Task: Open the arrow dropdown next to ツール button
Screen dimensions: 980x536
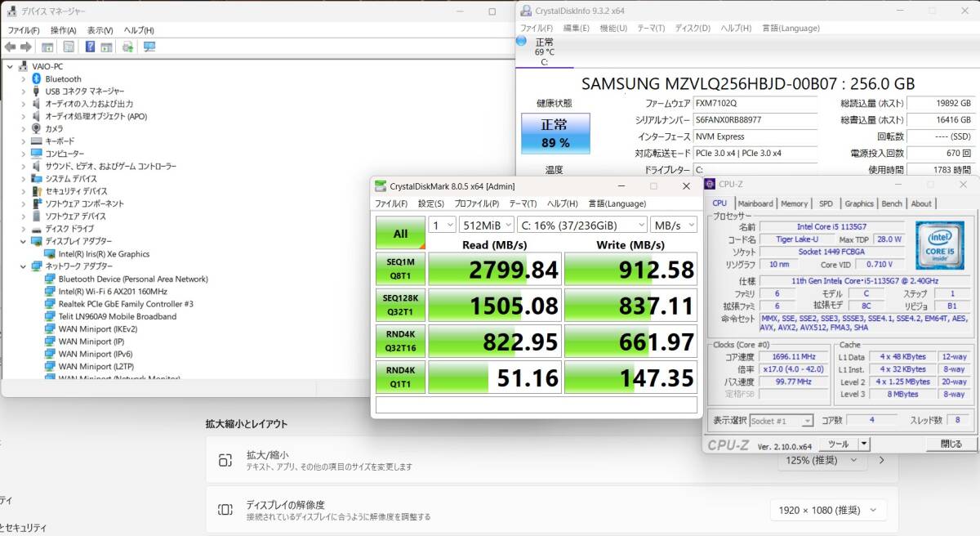Action: [x=864, y=444]
